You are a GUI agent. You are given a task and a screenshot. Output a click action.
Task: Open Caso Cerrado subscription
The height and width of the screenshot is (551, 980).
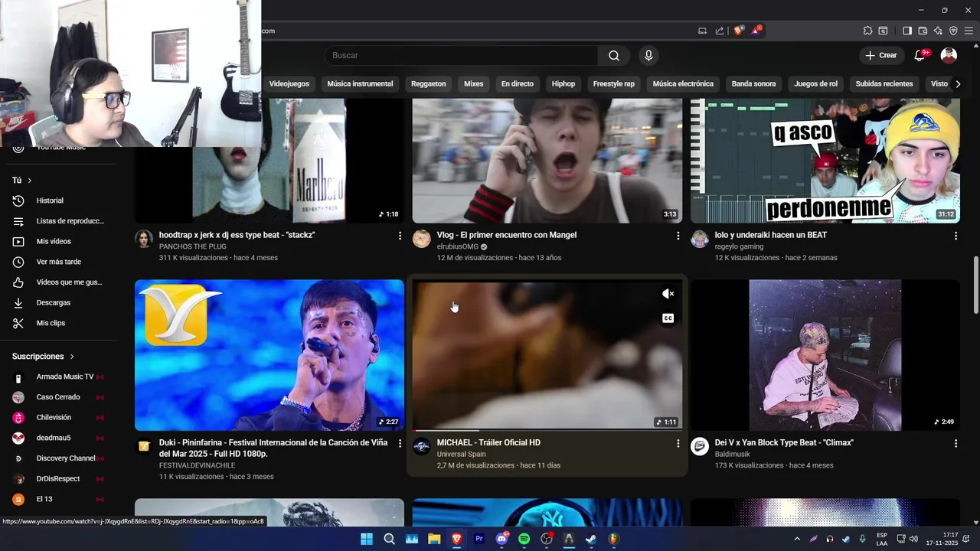61,397
